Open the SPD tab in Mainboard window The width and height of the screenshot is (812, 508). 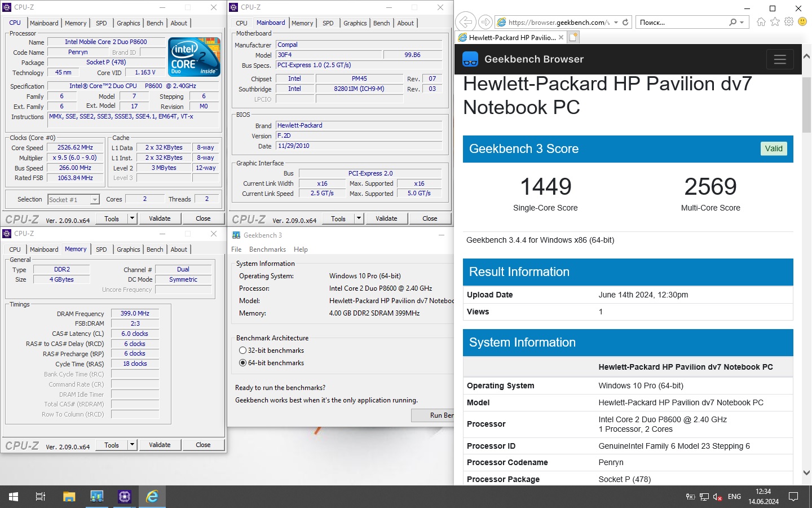328,23
